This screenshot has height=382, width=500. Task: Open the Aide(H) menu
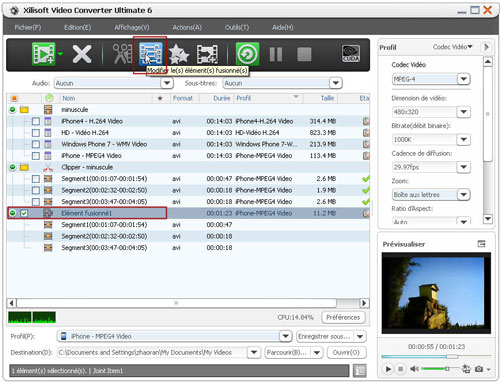283,27
